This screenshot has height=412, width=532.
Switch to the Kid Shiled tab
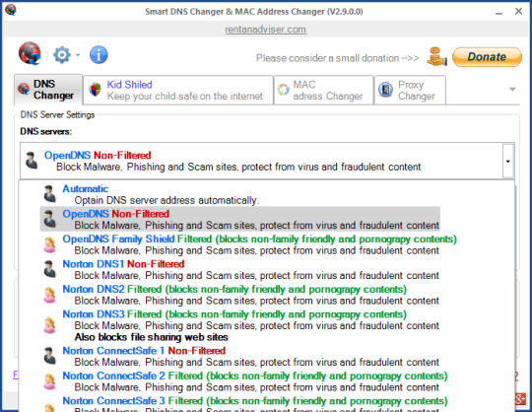coord(178,90)
